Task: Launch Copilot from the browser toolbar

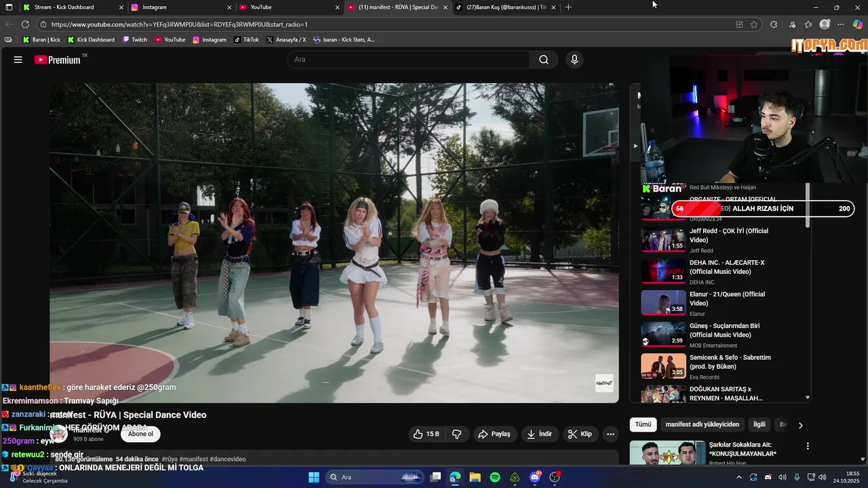Action: (858, 24)
